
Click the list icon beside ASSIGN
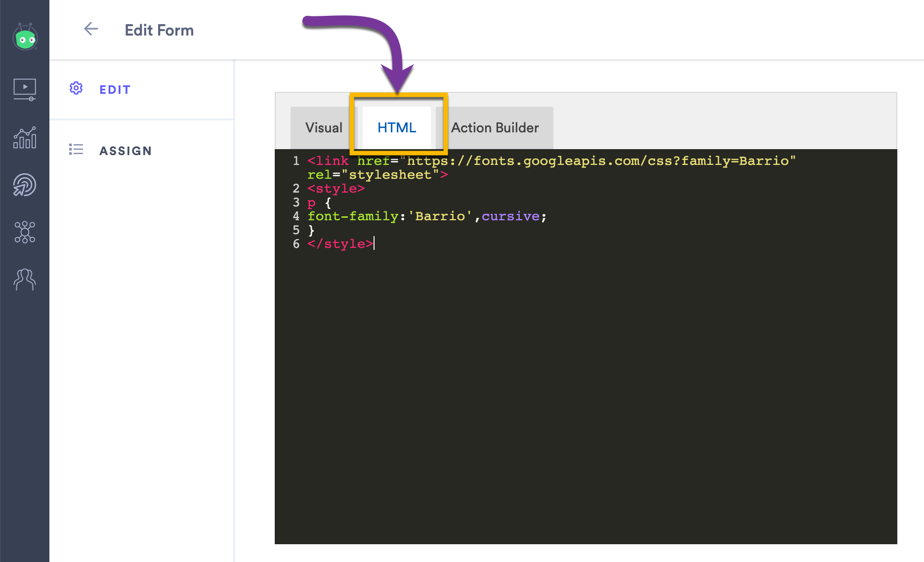coord(76,149)
